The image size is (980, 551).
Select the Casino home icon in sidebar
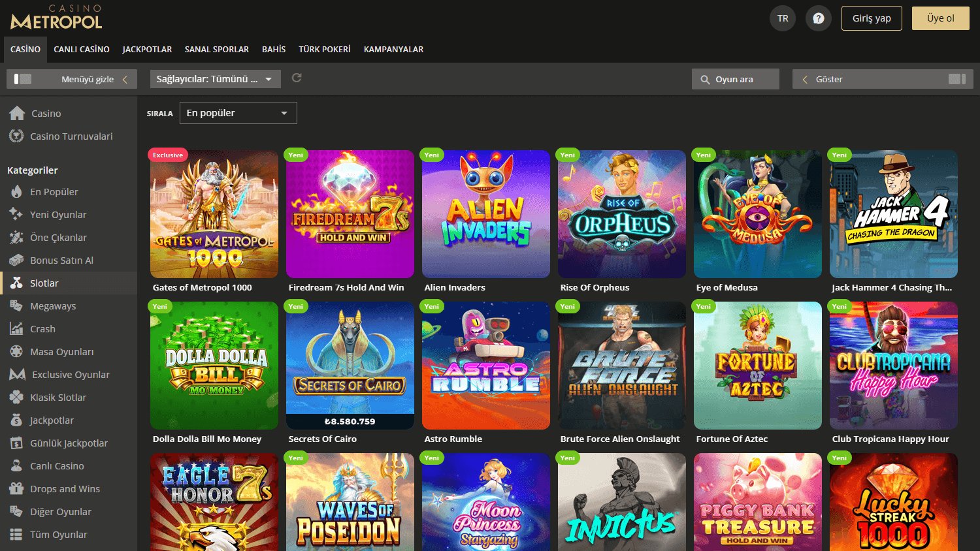click(x=16, y=113)
